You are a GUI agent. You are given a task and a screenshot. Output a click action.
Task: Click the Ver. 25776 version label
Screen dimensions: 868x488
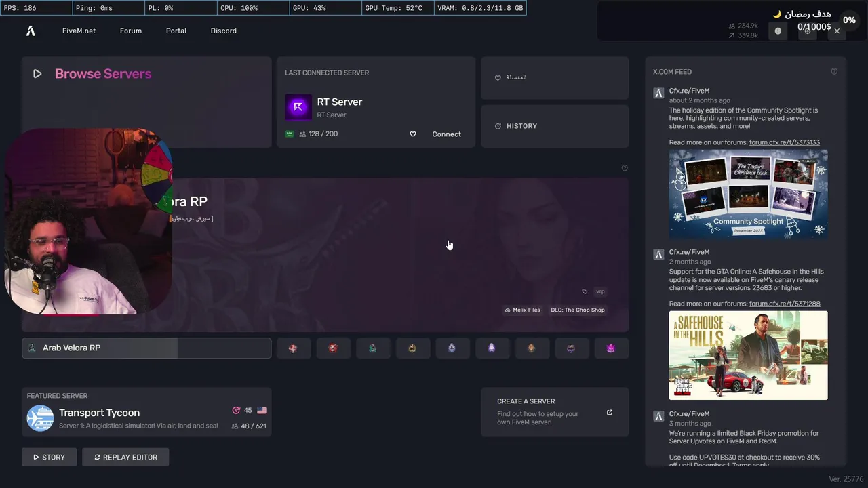pyautogui.click(x=846, y=479)
